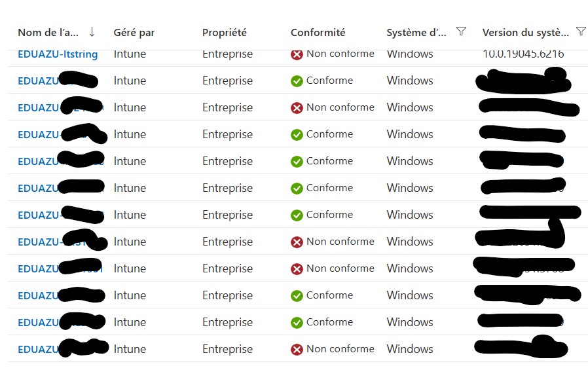Sort by the Propriété column header

pyautogui.click(x=224, y=33)
